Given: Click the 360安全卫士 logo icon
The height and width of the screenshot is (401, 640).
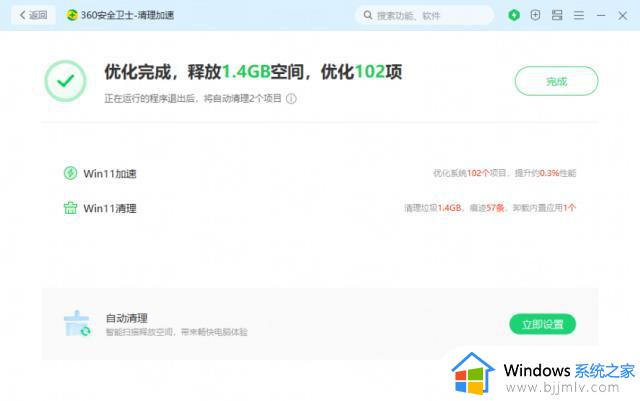Looking at the screenshot, I should (x=72, y=15).
